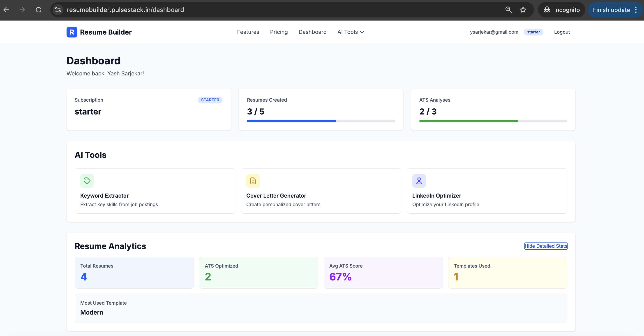The height and width of the screenshot is (336, 644).
Task: Expand the AI Tools dropdown menu
Action: 351,32
